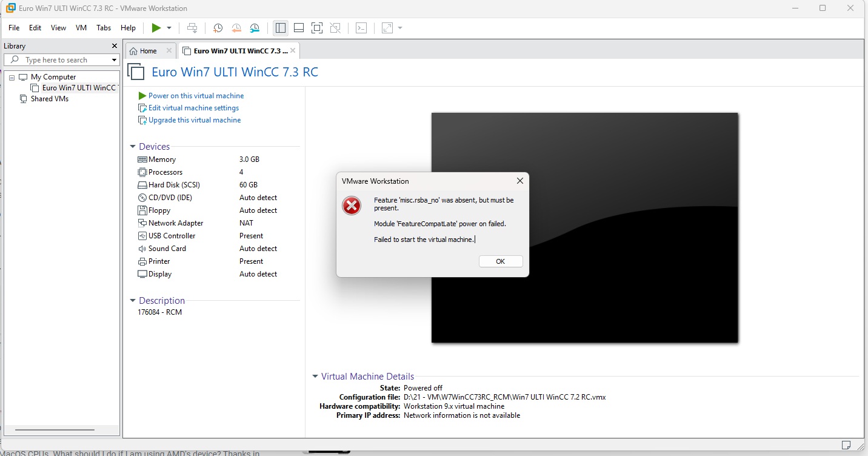Click the revert to snapshot icon
The height and width of the screenshot is (456, 868).
[236, 28]
